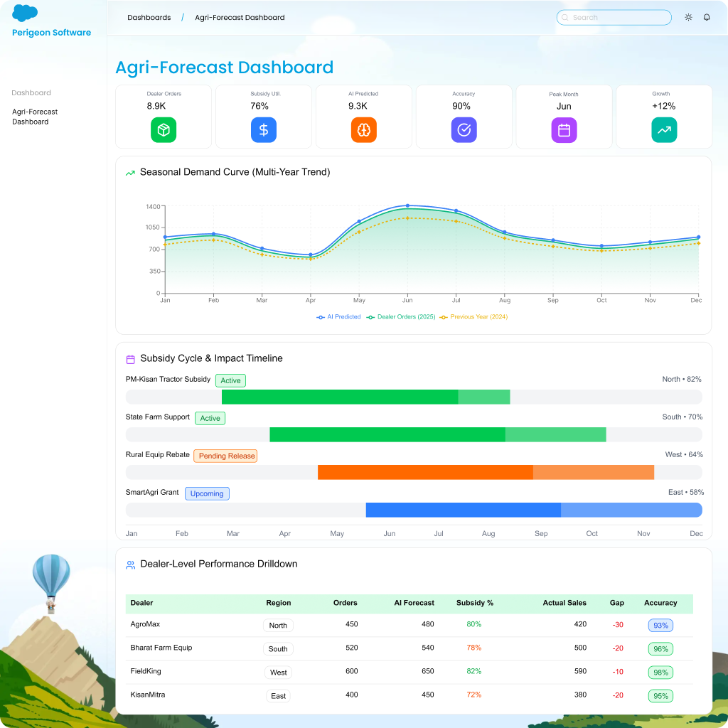
Task: Click the green Dealer Orders box icon
Action: pyautogui.click(x=164, y=130)
